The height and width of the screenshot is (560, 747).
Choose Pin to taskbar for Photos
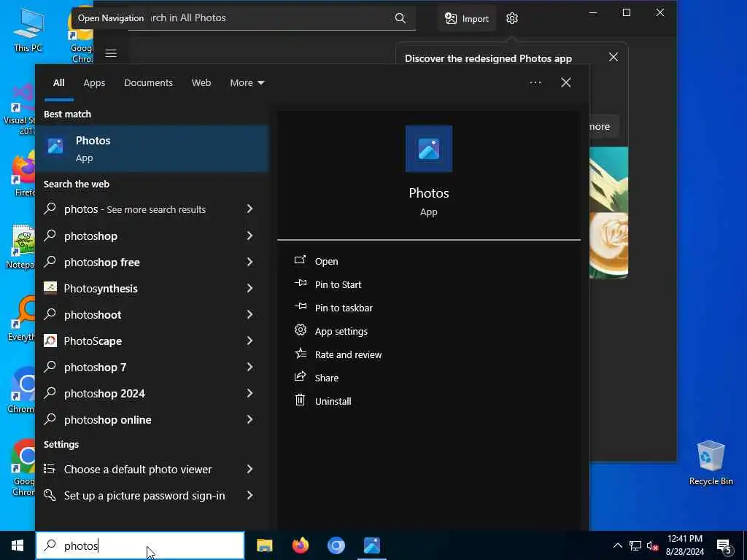click(x=344, y=308)
